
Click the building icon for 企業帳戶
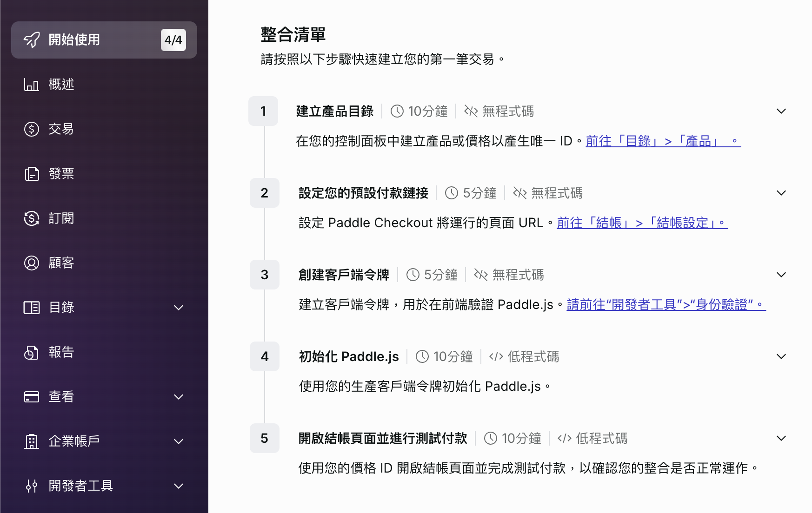[32, 441]
